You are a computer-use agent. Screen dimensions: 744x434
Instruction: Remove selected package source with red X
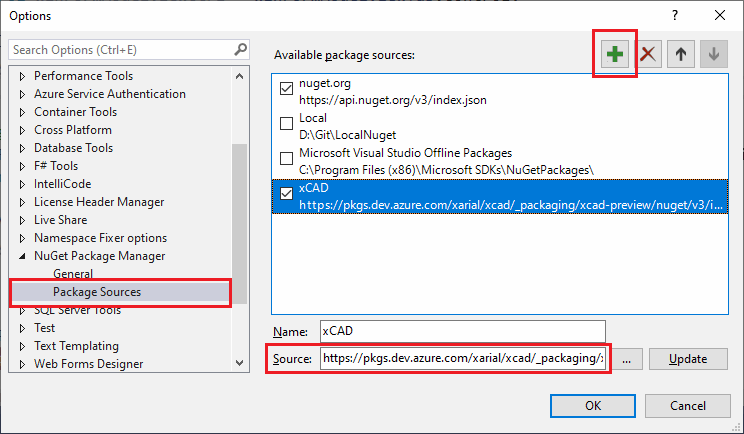[x=648, y=54]
